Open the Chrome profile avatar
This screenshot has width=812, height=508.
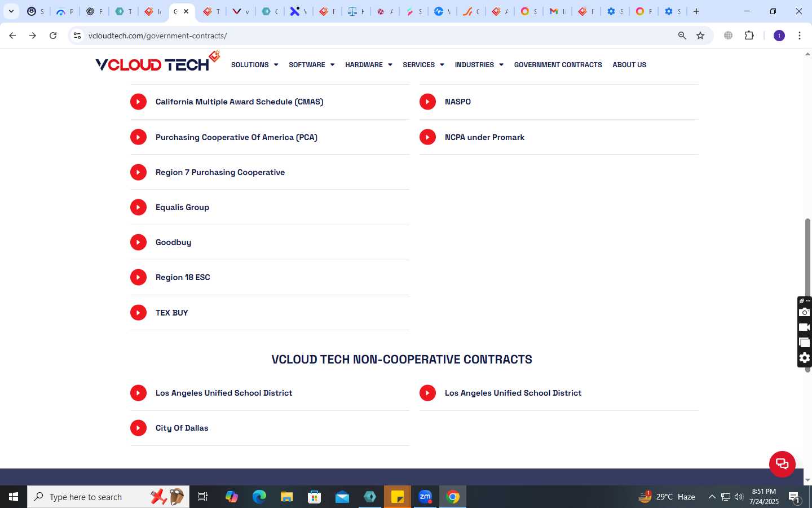click(779, 36)
